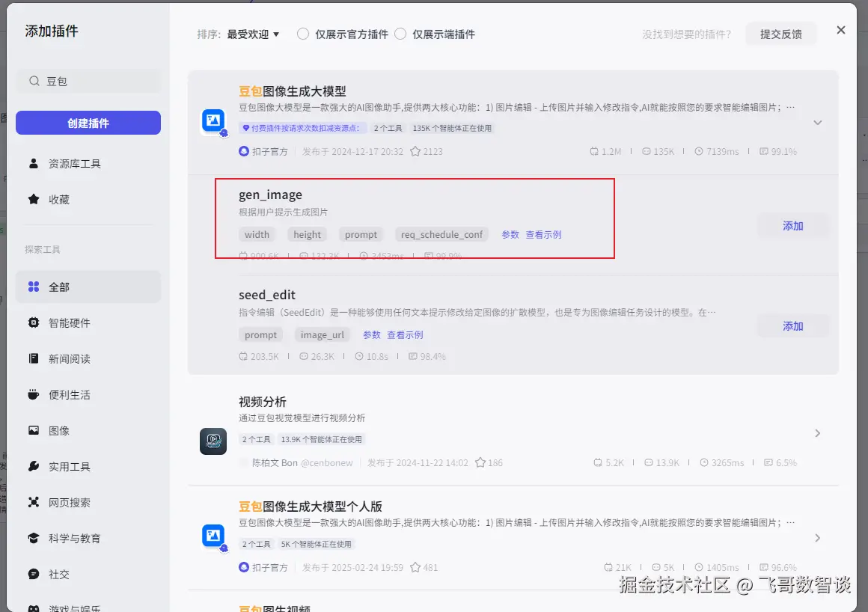Click the 扣子官方 avatar dated 2025-02-24
868x612 pixels.
point(244,567)
